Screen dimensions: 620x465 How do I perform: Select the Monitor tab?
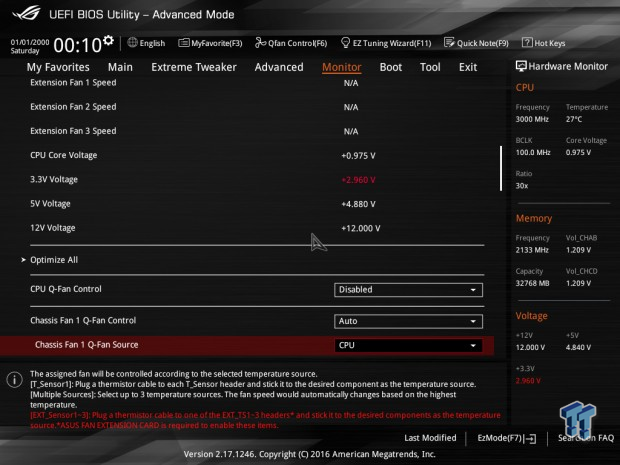[342, 67]
